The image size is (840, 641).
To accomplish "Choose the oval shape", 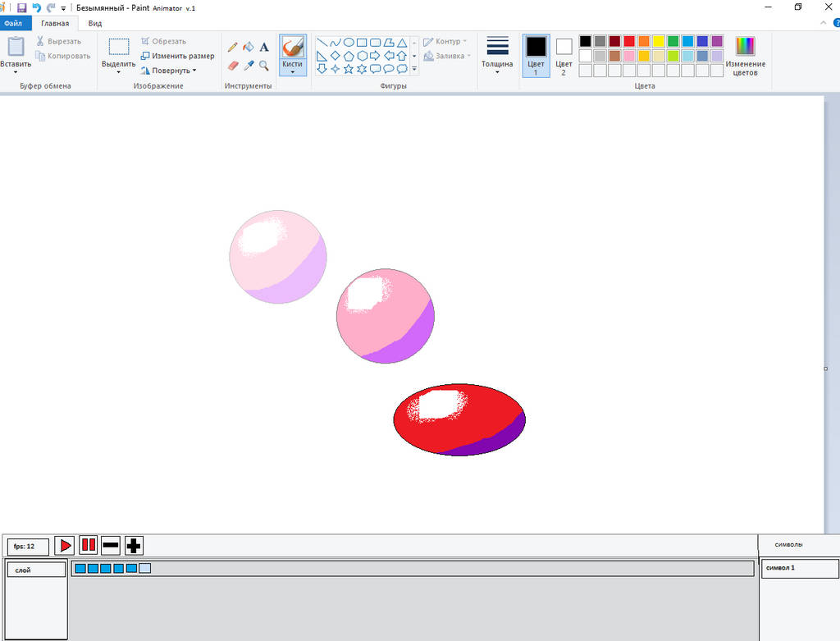I will coord(349,43).
